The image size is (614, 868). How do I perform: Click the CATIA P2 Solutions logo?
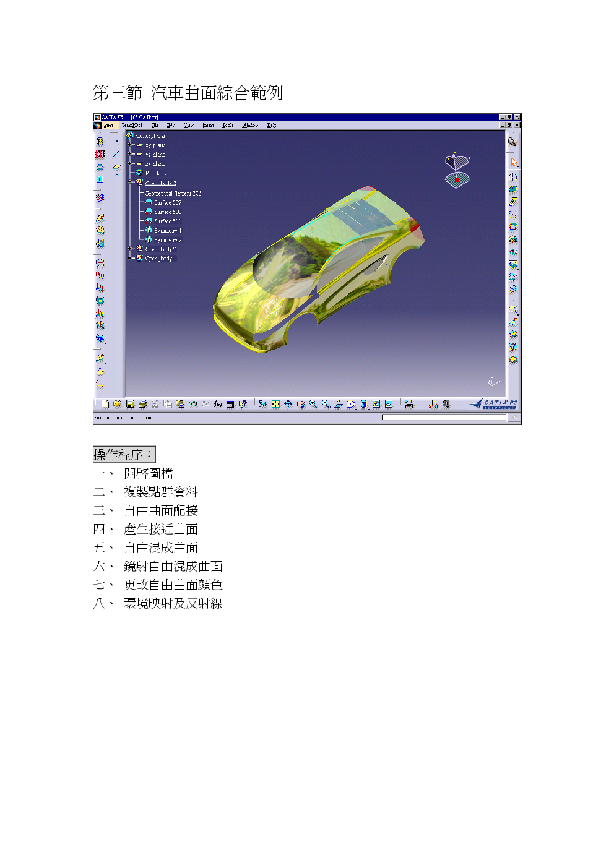(x=493, y=404)
